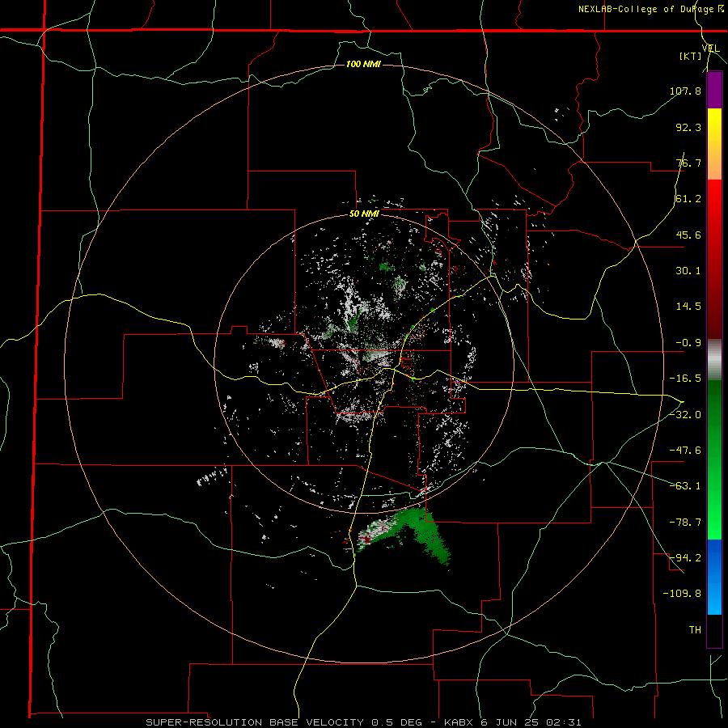Screen dimensions: 728x728
Task: Click the 76.7 velocity scale value
Action: pyautogui.click(x=688, y=163)
